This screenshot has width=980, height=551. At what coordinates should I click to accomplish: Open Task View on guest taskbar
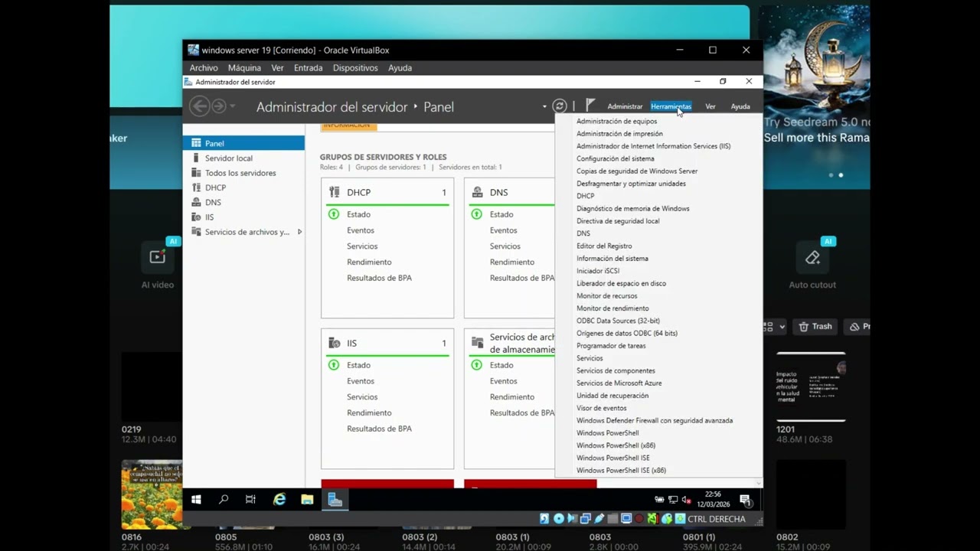click(x=250, y=500)
